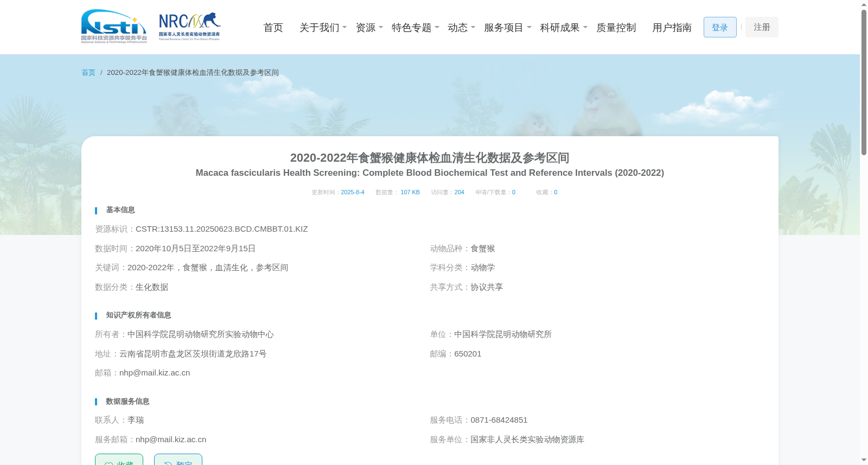Open the 服务项目 menu
Image resolution: width=868 pixels, height=465 pixels.
[503, 28]
